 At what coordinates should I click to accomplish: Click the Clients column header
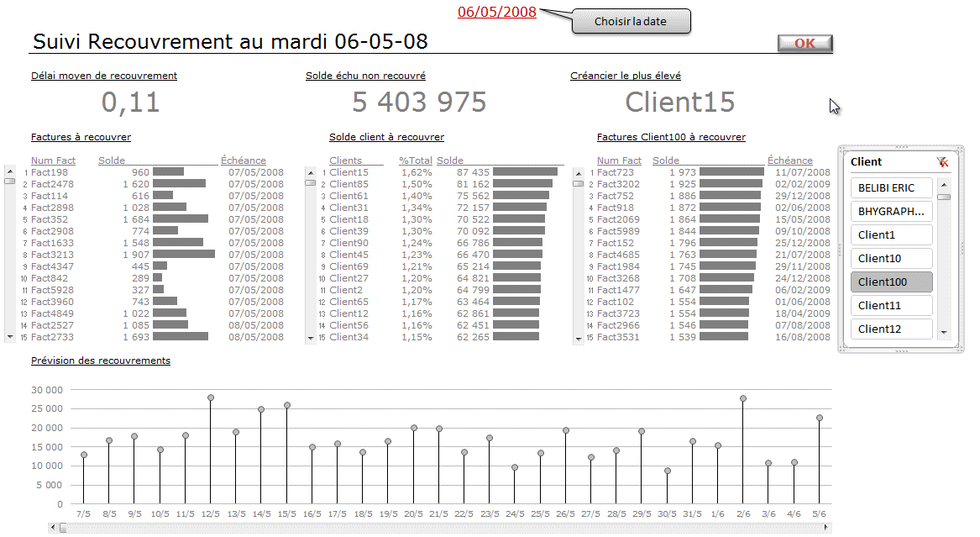point(346,161)
